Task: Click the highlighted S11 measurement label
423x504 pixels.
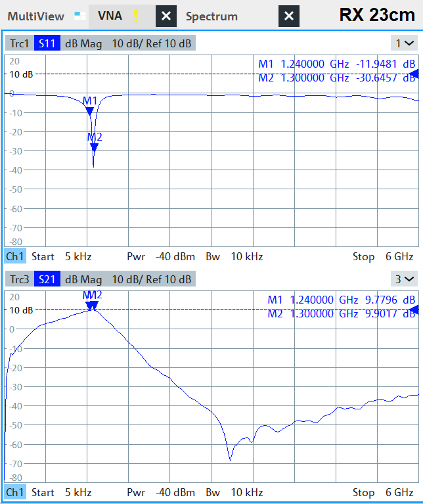Action: 47,44
